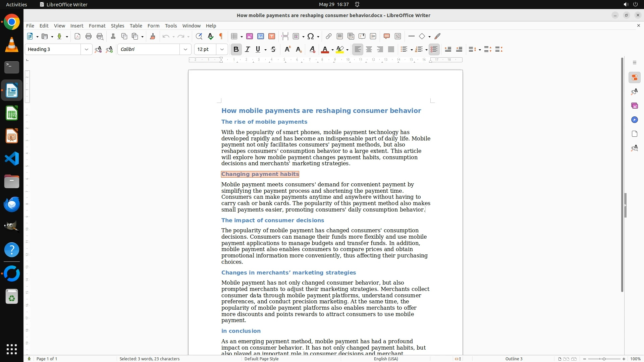Click the zoom slider in the status bar
The height and width of the screenshot is (362, 644).
pos(604,359)
